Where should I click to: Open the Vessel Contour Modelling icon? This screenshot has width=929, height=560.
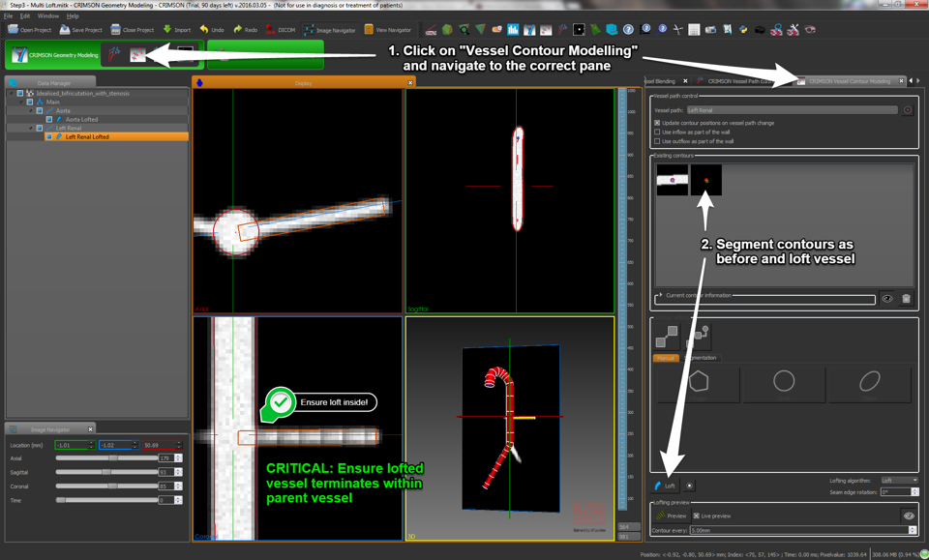[138, 55]
